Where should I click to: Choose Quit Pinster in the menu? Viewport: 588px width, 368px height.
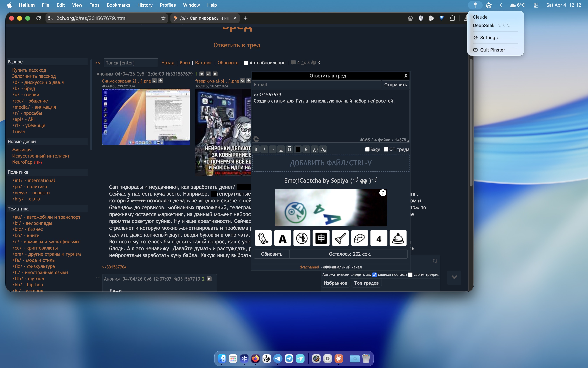pos(495,50)
